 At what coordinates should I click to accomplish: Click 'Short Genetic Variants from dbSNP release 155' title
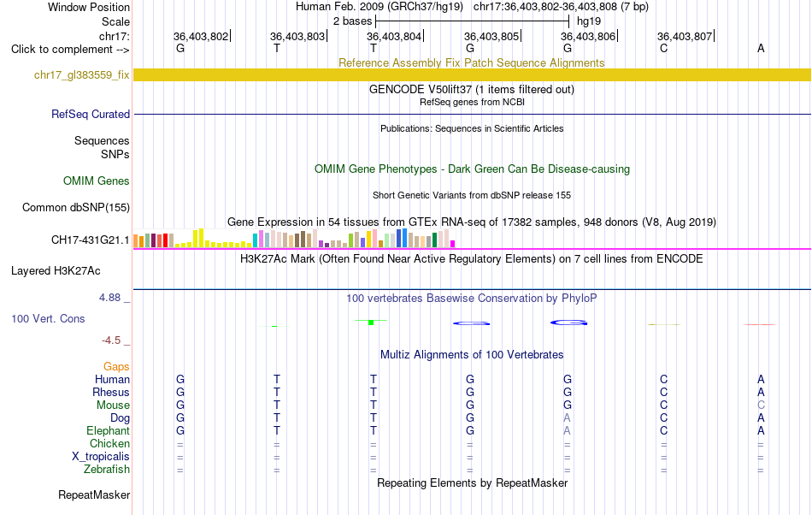[x=472, y=195]
